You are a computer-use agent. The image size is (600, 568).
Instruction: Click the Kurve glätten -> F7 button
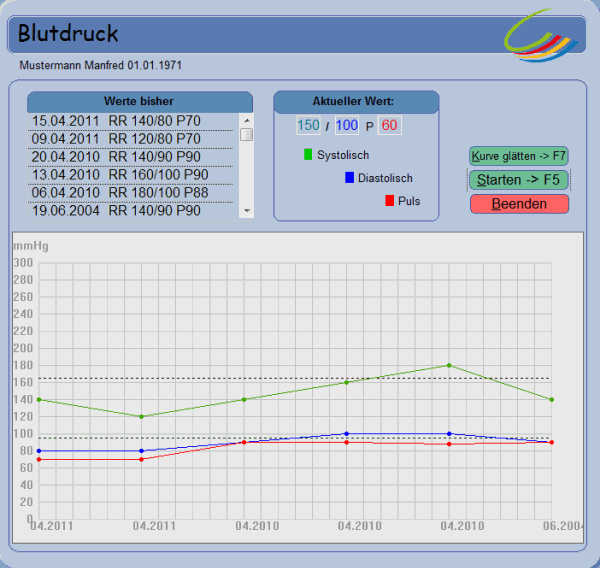518,156
